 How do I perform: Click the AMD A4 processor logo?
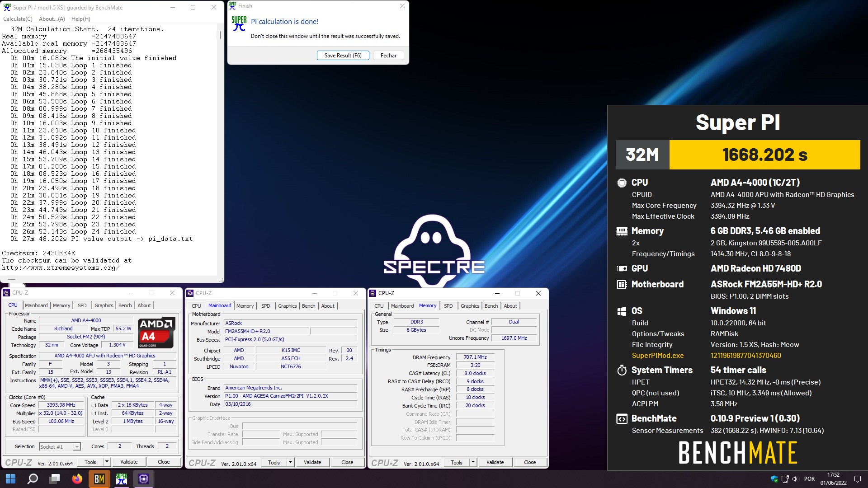click(x=156, y=333)
